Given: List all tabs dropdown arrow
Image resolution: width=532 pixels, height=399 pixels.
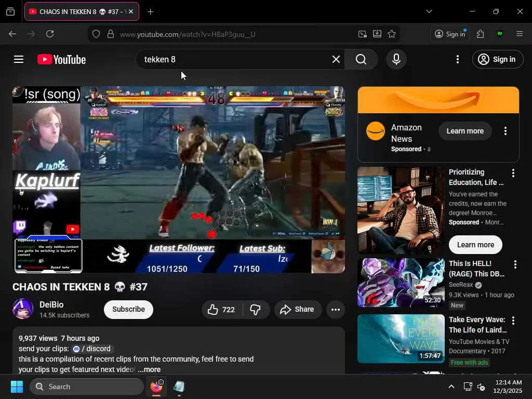Looking at the screenshot, I should pos(429,11).
